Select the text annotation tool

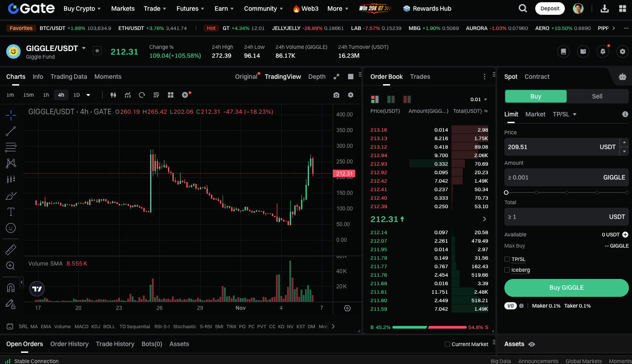[x=11, y=212]
